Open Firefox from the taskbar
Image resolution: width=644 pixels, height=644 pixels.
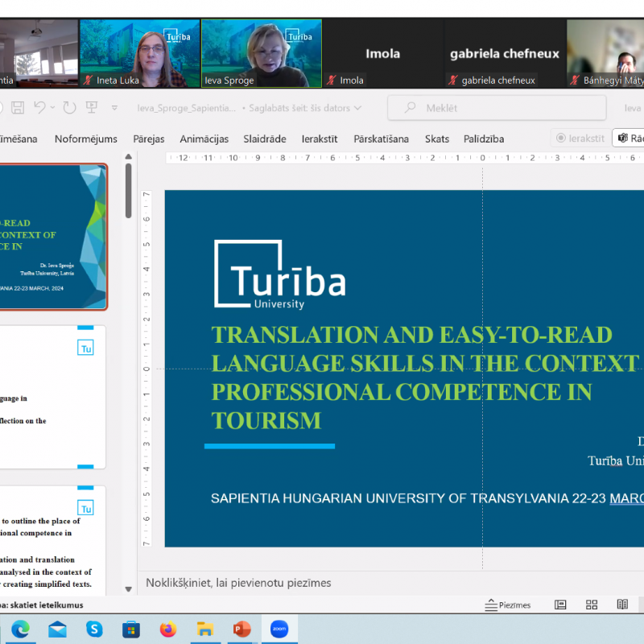[168, 630]
